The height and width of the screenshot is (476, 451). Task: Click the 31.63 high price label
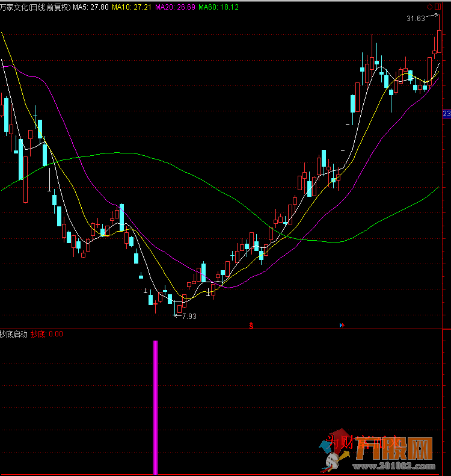tap(416, 19)
